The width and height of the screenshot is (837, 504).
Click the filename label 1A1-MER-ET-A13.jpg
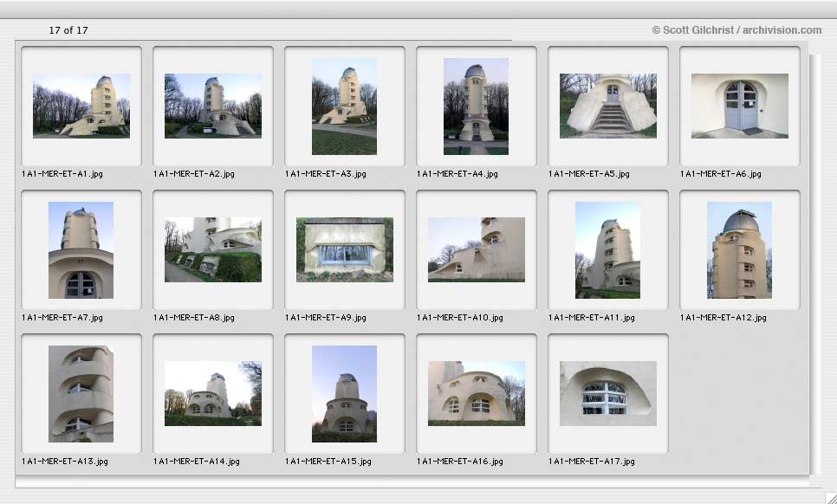[65, 462]
